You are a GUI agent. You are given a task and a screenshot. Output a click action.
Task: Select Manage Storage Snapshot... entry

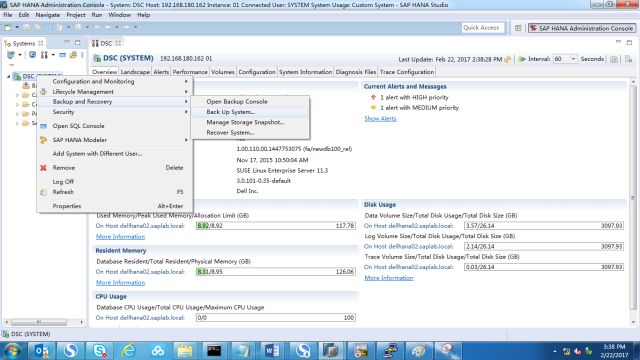[x=245, y=122]
